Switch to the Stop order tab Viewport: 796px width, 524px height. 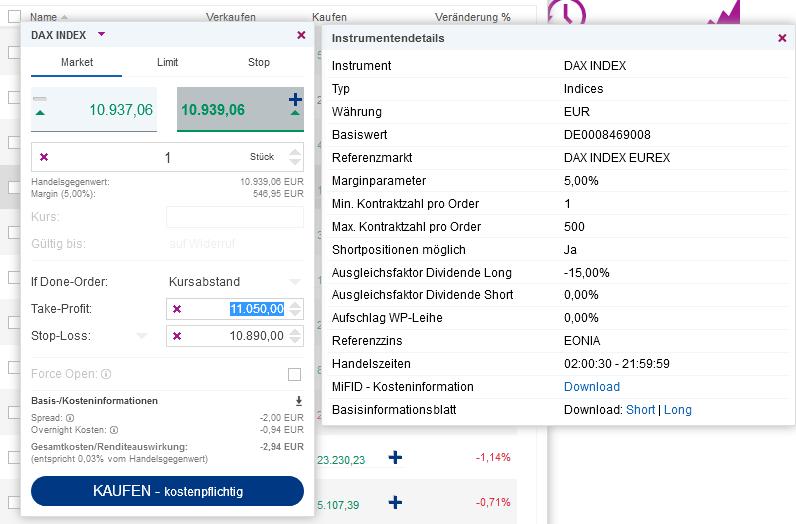pos(259,62)
